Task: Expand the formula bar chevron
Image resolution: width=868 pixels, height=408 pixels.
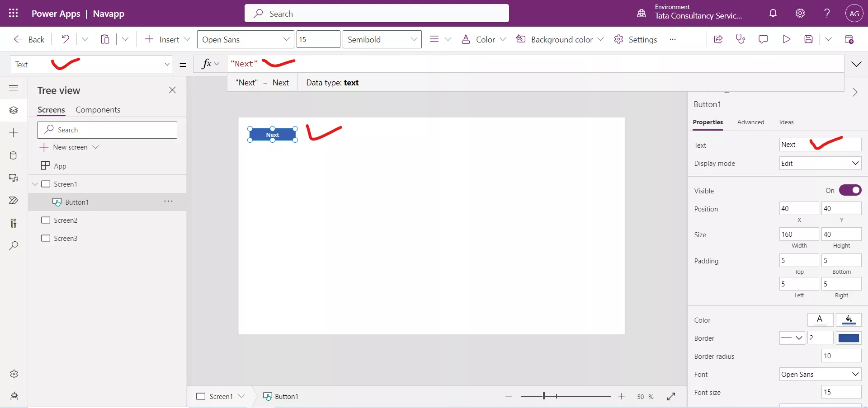Action: (x=856, y=64)
